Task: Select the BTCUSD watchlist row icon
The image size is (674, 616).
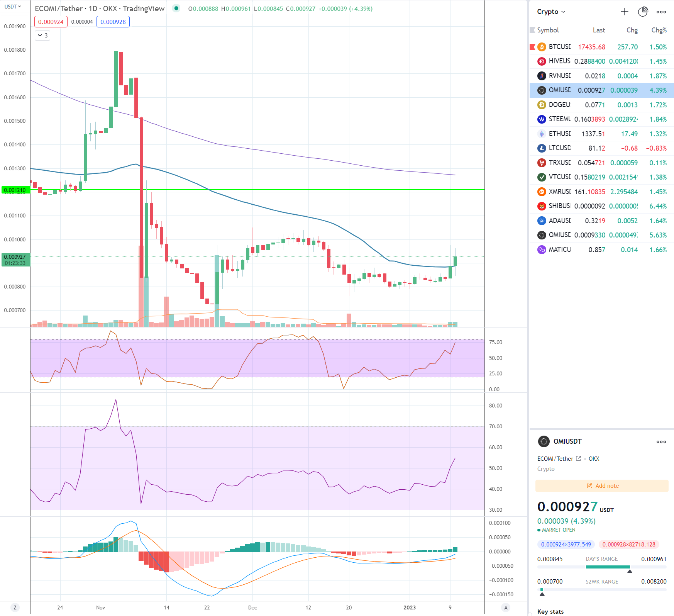Action: coord(542,47)
